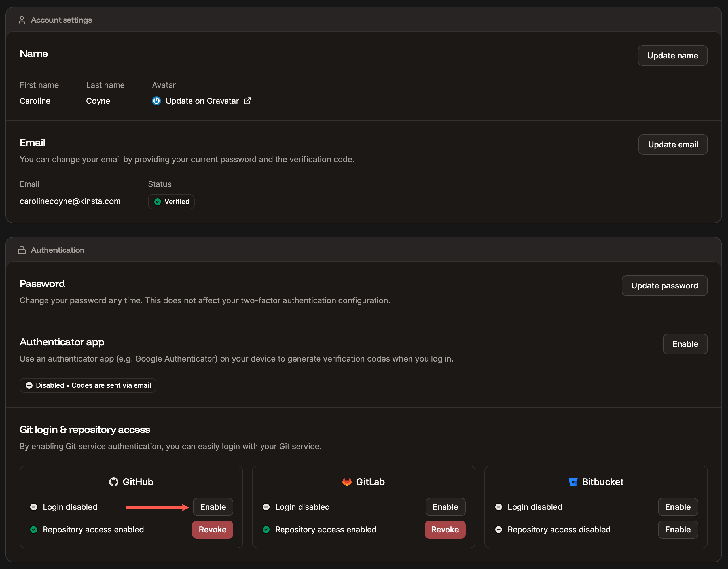This screenshot has width=728, height=569.
Task: Click the external link icon after Update on Gravatar
Action: [x=247, y=101]
